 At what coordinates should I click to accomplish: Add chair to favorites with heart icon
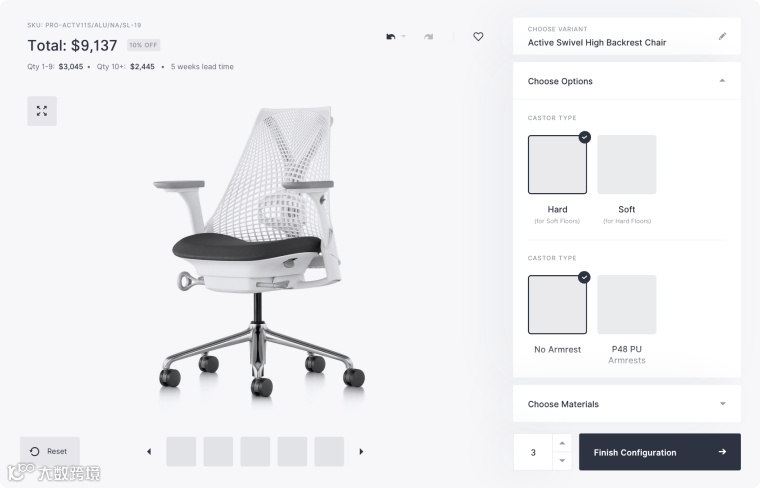pos(478,36)
